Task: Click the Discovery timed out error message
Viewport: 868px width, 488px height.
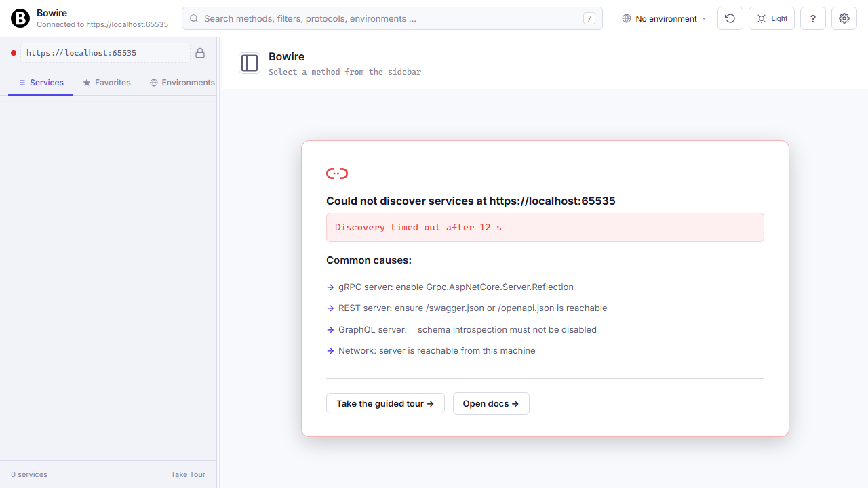Action: 545,228
